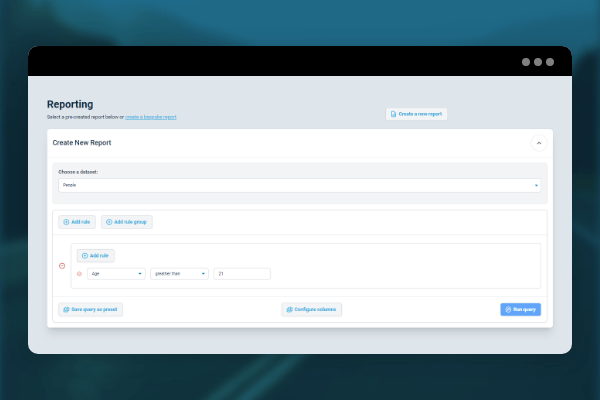Change the 'greater than' operator dropdown
Screen dimensions: 600x400
point(179,273)
